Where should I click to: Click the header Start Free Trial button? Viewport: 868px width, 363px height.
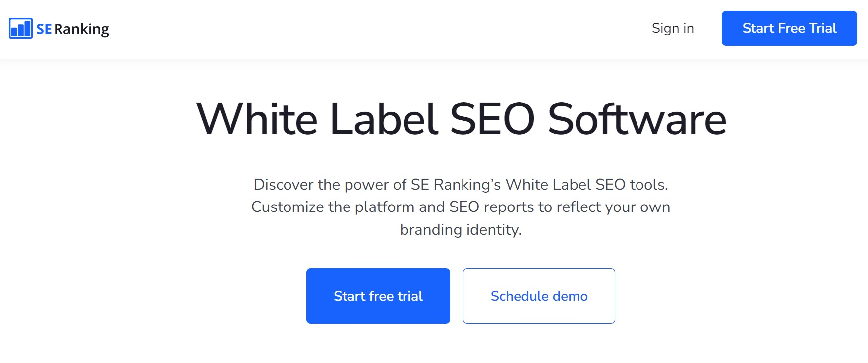pos(789,28)
